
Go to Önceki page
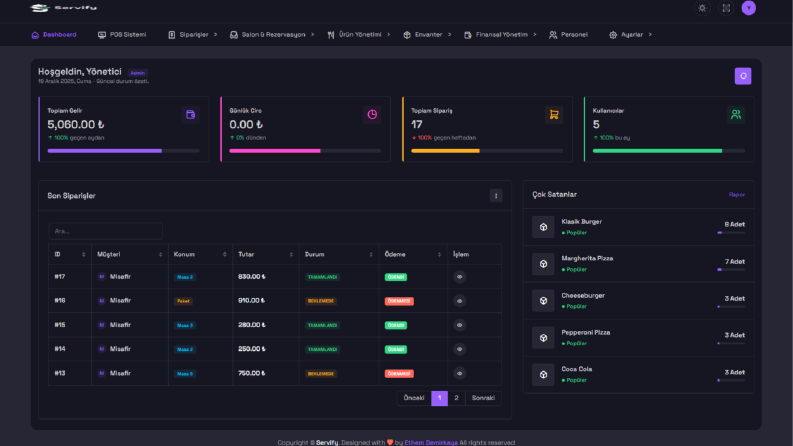(x=414, y=398)
